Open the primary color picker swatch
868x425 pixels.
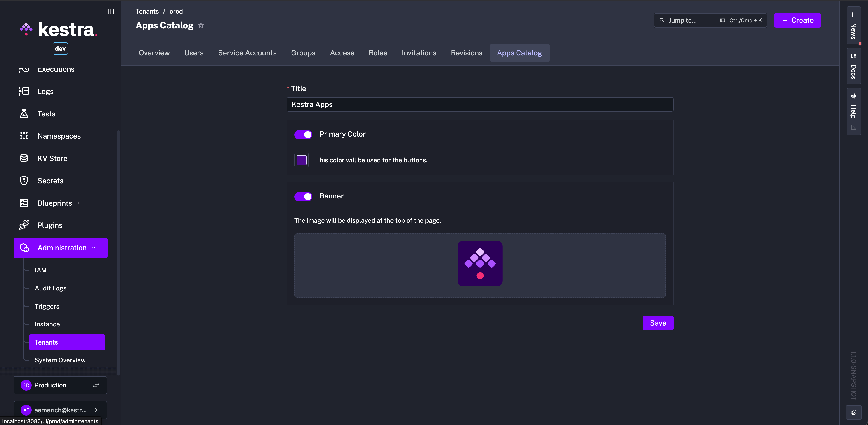[301, 160]
